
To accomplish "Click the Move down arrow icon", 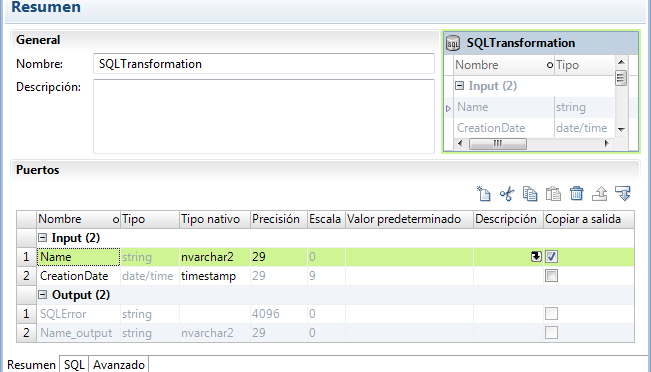I will (x=623, y=194).
